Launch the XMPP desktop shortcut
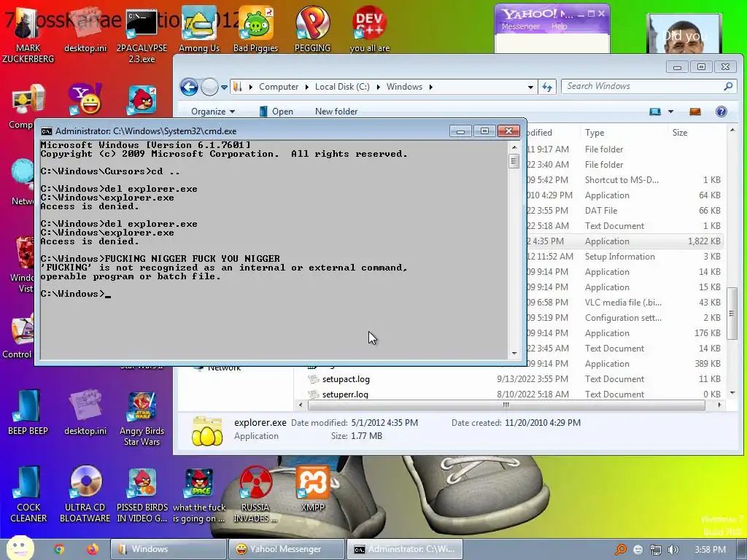 312,489
